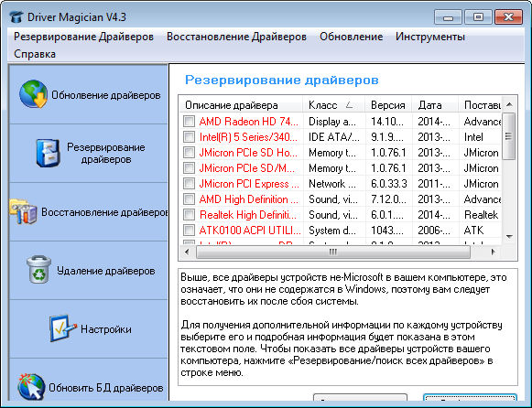Minimize the Driver Magician window
This screenshot has height=408, width=532.
pyautogui.click(x=448, y=17)
